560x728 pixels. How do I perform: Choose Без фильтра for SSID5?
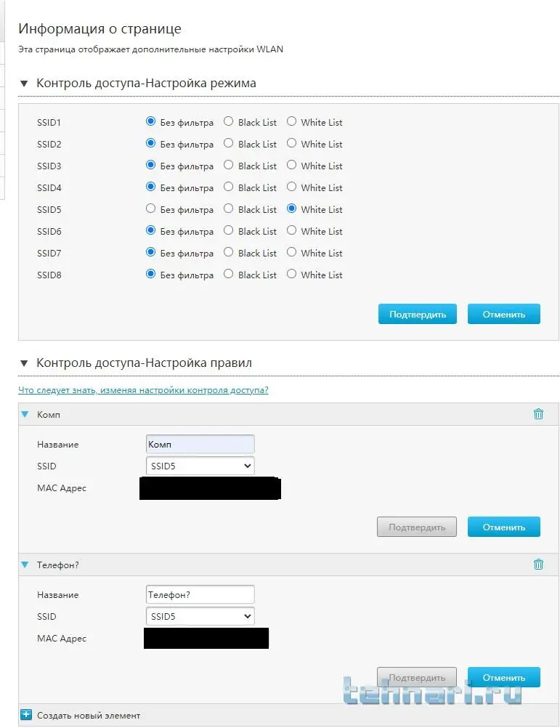pyautogui.click(x=150, y=209)
